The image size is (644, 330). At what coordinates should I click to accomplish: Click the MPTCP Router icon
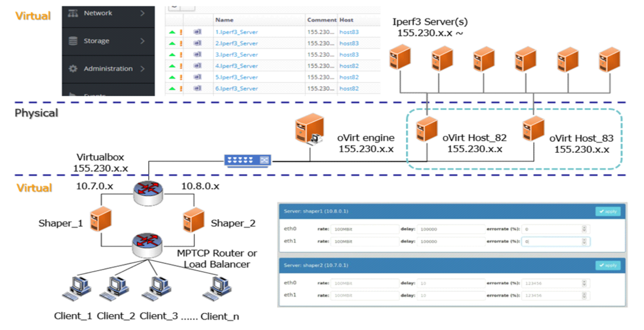point(147,245)
